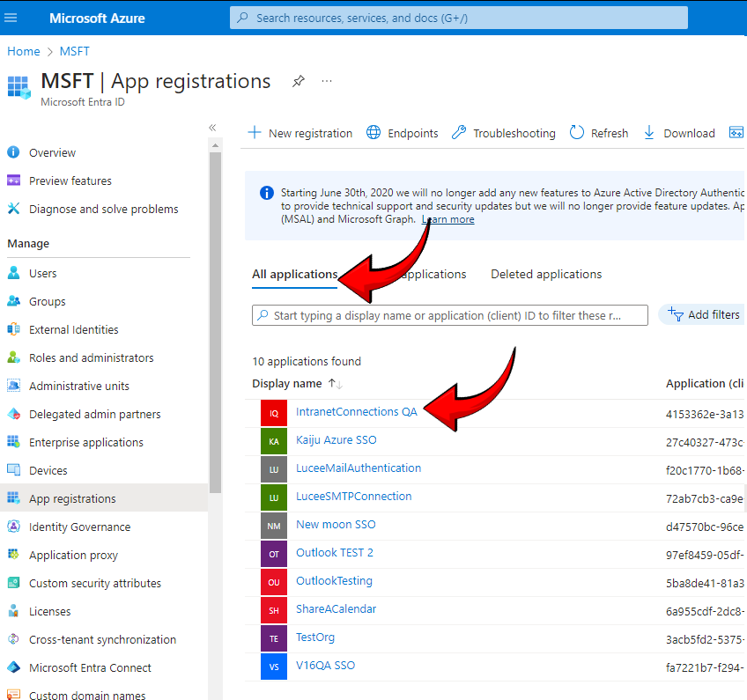The image size is (747, 700).
Task: Click the Identity Governance icon
Action: coord(14,527)
